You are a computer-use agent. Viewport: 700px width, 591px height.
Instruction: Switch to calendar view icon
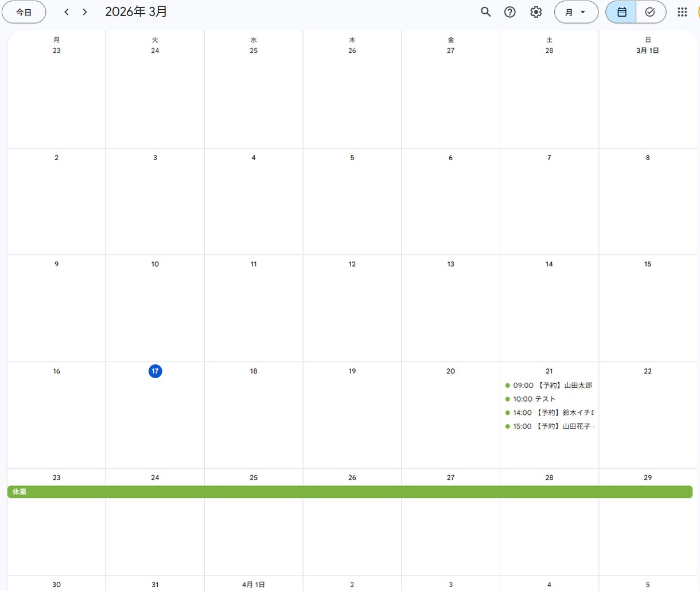pyautogui.click(x=621, y=12)
